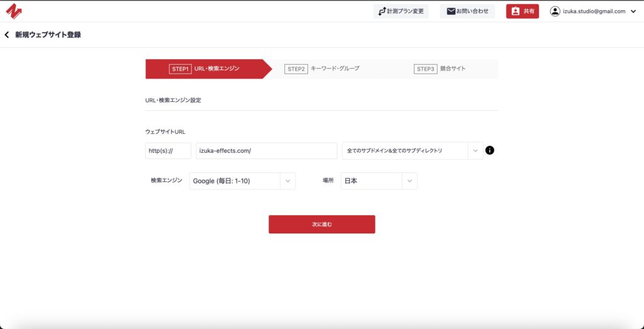Viewport: 644px width, 329px height.
Task: Click the black info icon beside subdomain dropdown
Action: pos(490,150)
